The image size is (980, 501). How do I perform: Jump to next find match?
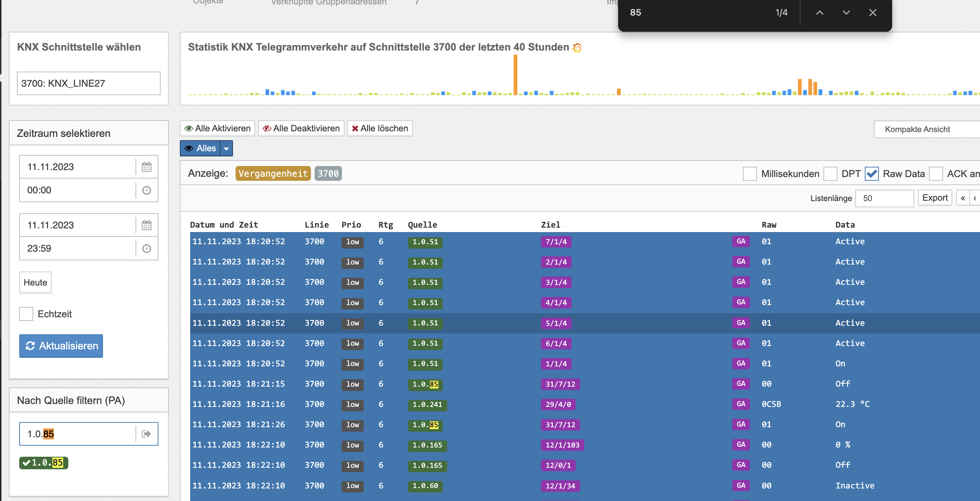tap(846, 13)
